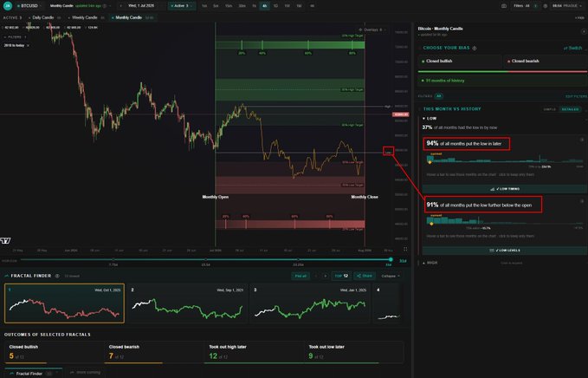Choose the Closed bullish bias
The width and height of the screenshot is (588, 378).
point(460,62)
